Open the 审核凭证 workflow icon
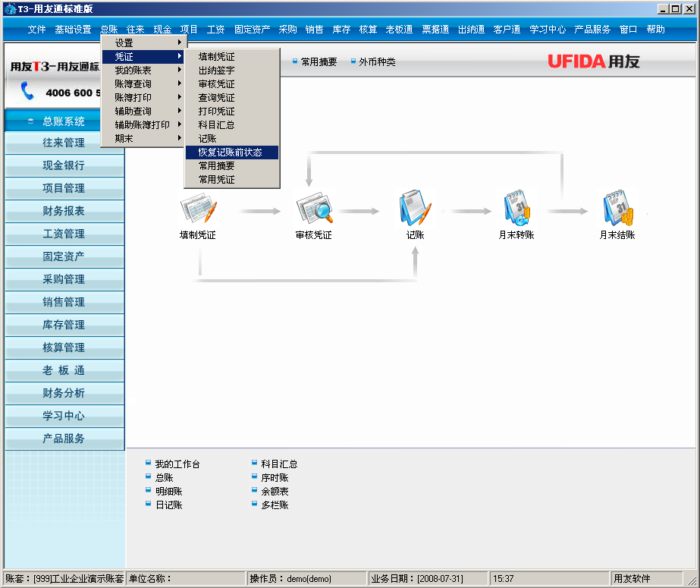Screen dimensions: 700x588 point(314,208)
